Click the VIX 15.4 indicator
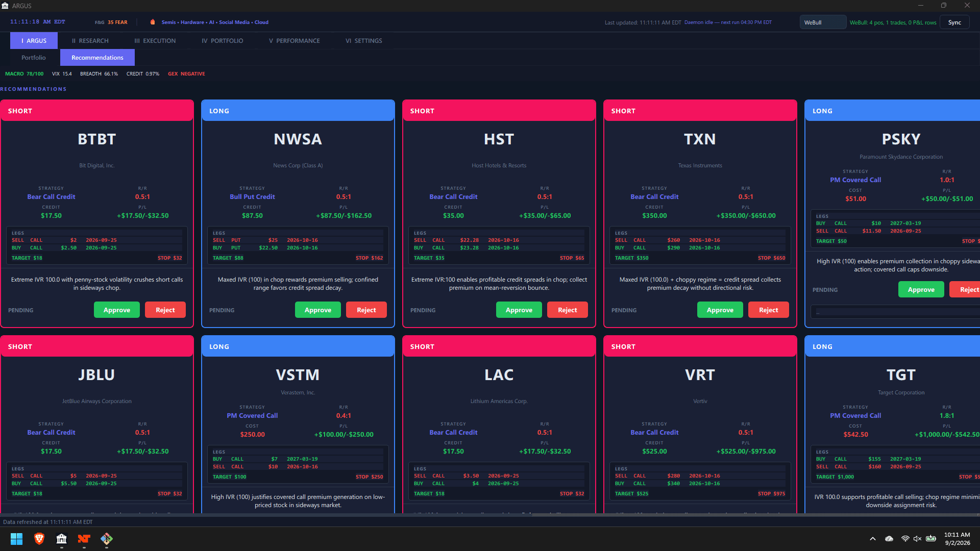 (62, 74)
